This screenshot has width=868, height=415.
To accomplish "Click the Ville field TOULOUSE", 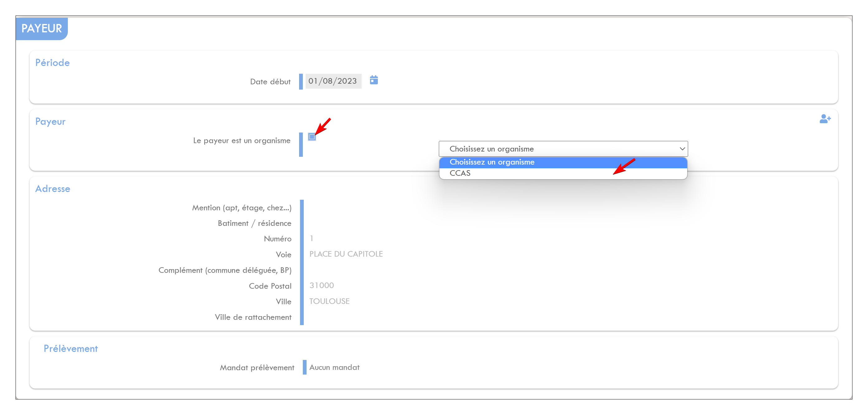I will coord(330,301).
